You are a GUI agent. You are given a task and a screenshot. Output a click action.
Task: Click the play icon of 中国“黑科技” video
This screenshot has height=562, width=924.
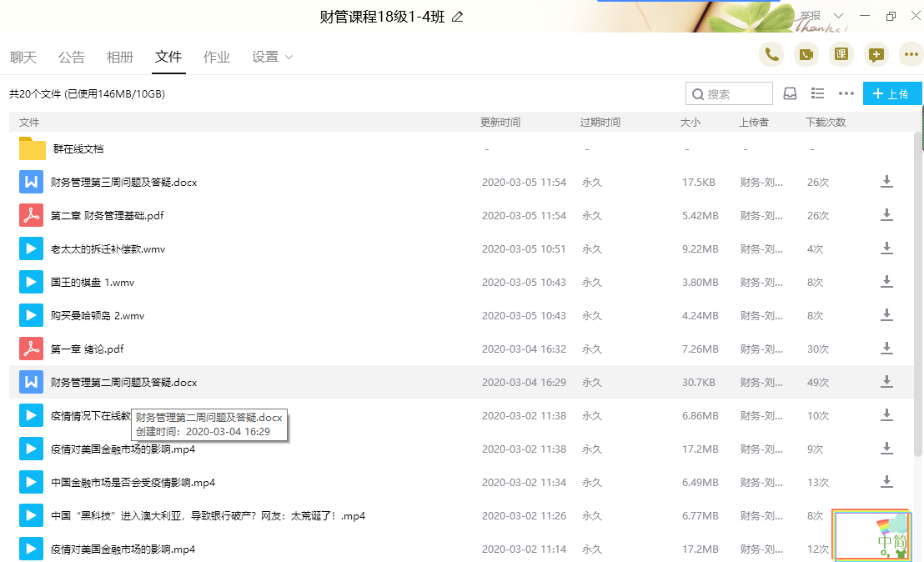click(31, 515)
